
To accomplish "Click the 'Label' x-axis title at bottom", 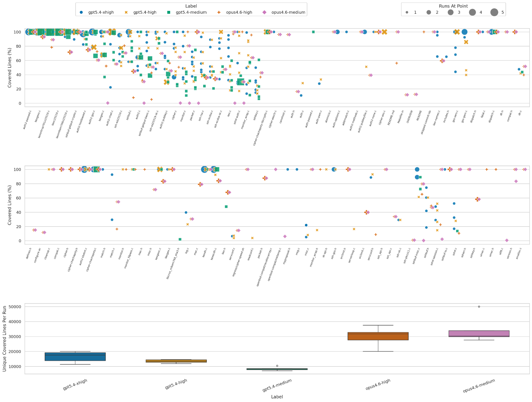I will pos(277,397).
